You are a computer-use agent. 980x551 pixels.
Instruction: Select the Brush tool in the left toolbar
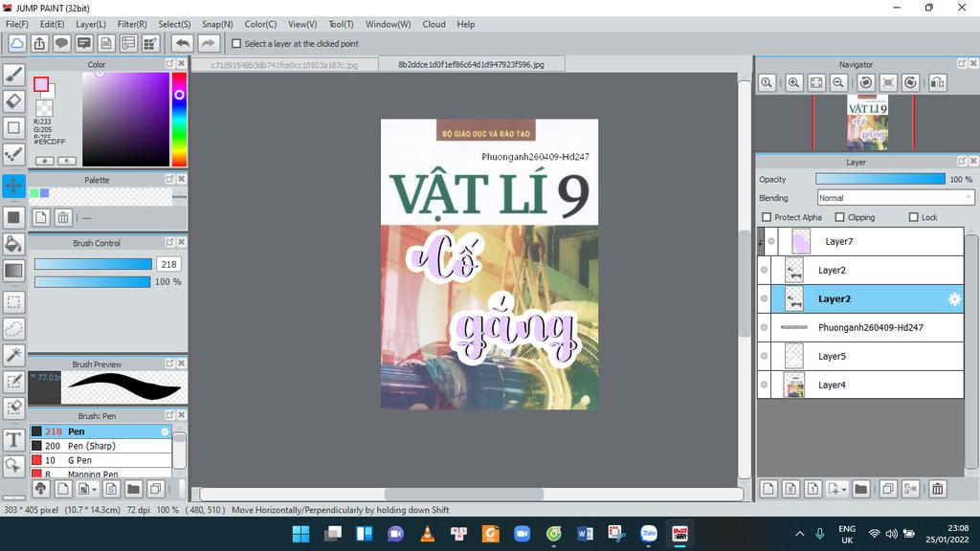[13, 75]
